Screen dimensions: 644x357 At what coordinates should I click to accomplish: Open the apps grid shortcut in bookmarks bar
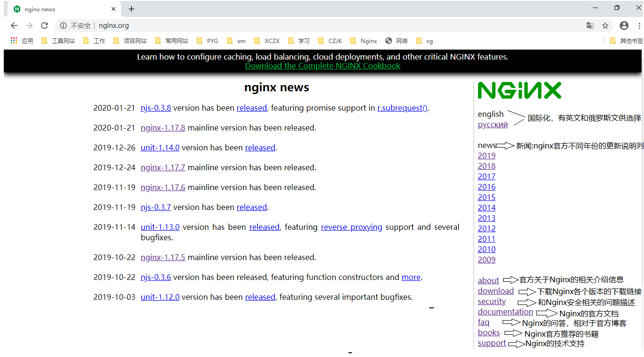[x=14, y=41]
